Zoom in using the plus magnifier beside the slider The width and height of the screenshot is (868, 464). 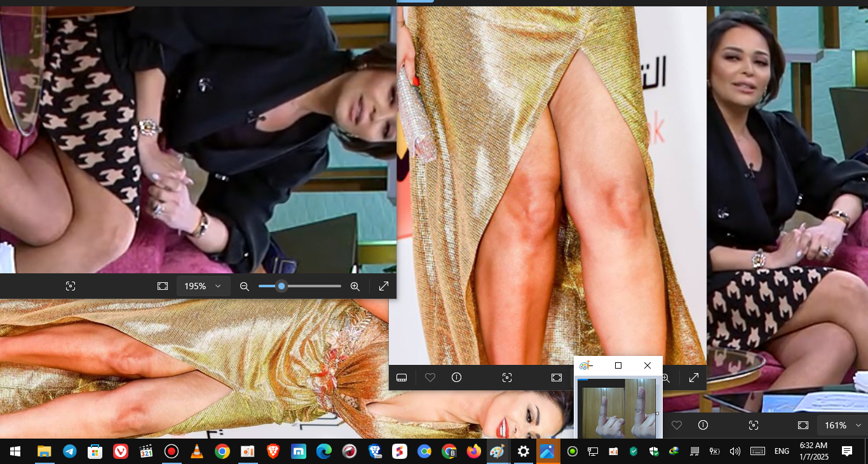click(355, 287)
